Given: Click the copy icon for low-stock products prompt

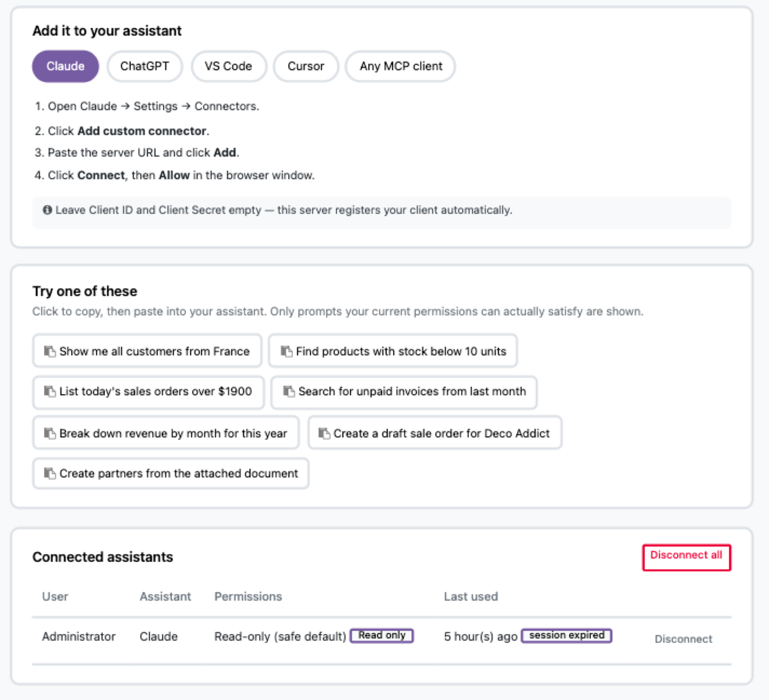Looking at the screenshot, I should pos(287,351).
